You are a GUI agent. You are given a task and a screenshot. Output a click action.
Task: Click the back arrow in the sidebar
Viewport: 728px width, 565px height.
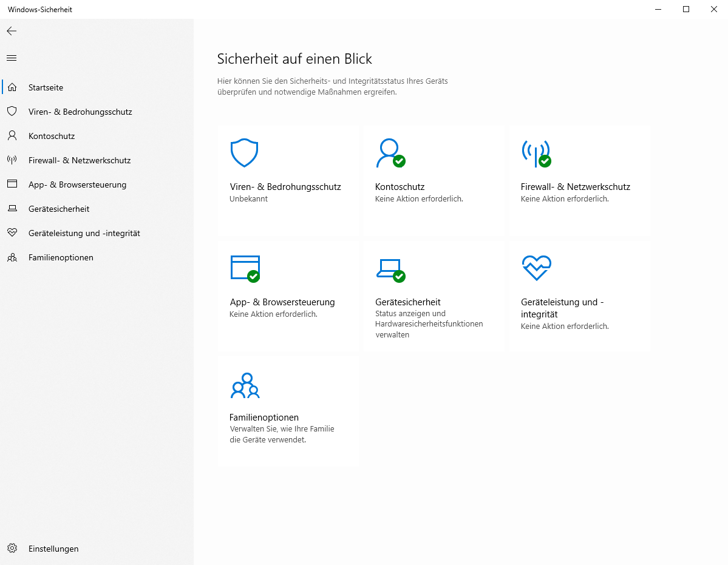(x=12, y=31)
